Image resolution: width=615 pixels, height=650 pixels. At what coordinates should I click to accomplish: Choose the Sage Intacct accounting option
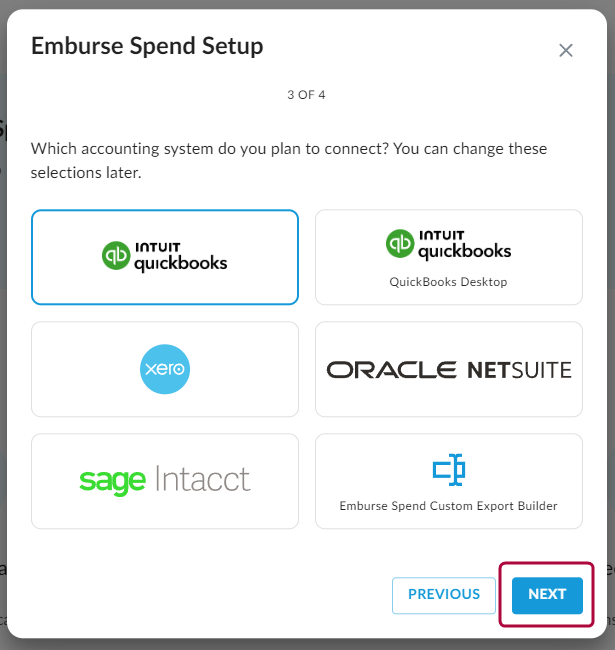click(165, 481)
